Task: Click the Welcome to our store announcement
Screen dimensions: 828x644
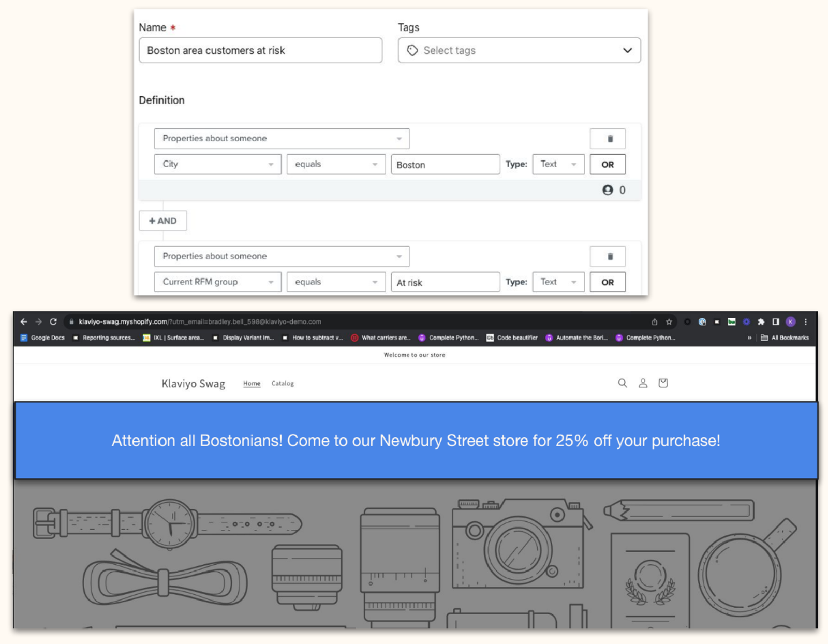Action: pos(415,355)
